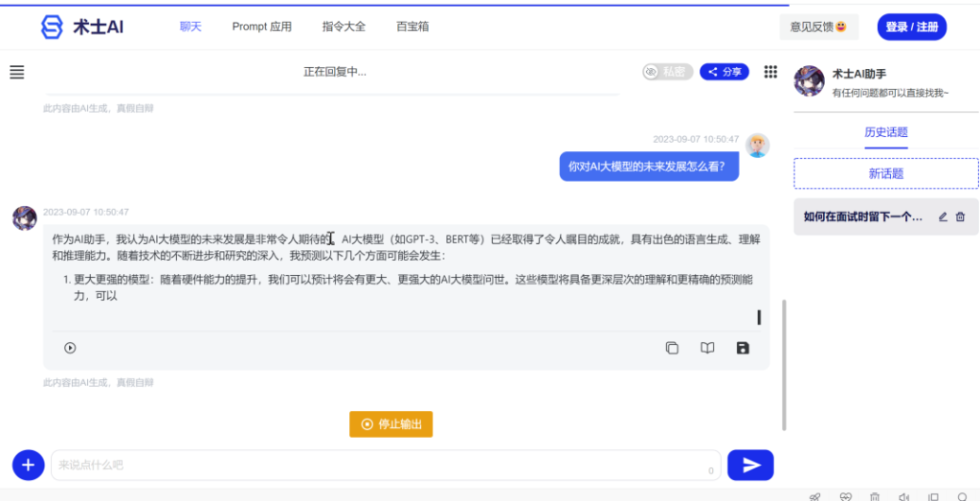Open the book reading view icon
980x501 pixels.
point(707,348)
